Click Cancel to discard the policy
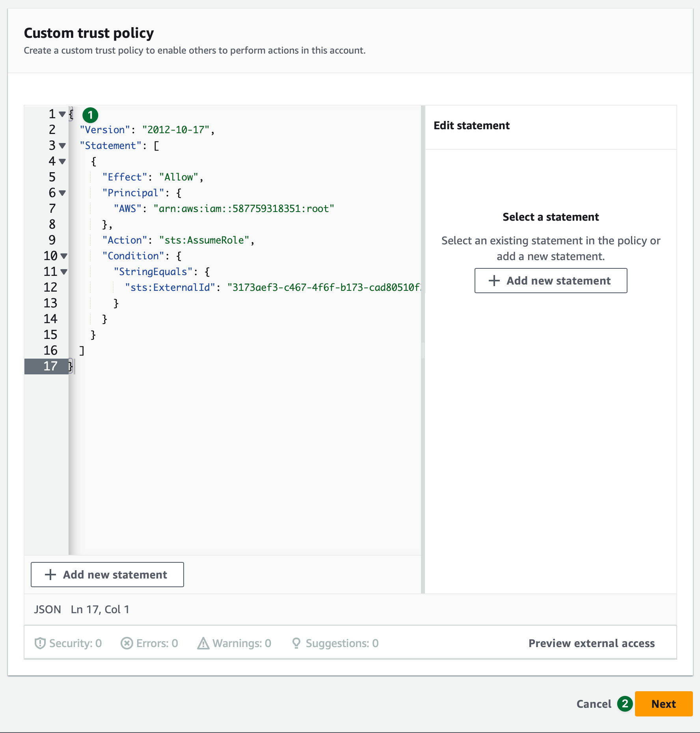The height and width of the screenshot is (733, 700). coord(594,704)
